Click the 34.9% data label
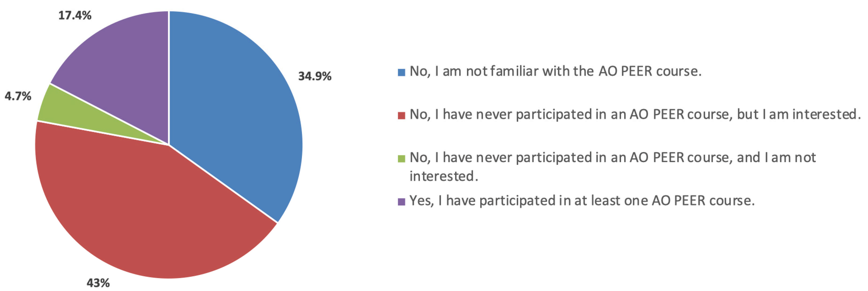The height and width of the screenshot is (291, 868). (x=315, y=76)
